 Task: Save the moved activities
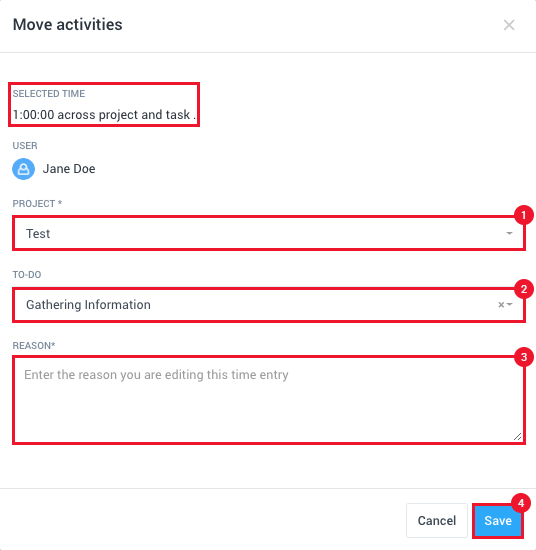pos(498,521)
